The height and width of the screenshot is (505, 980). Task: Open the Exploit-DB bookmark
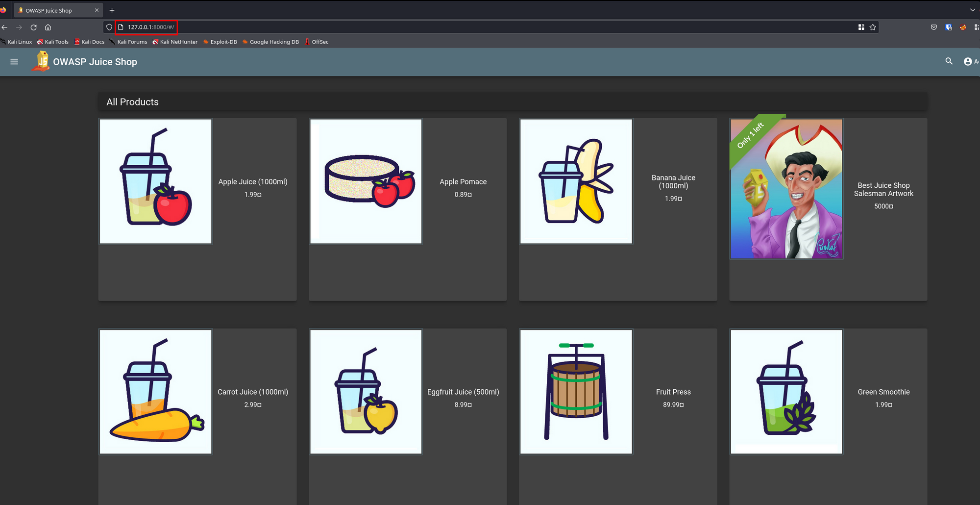220,42
